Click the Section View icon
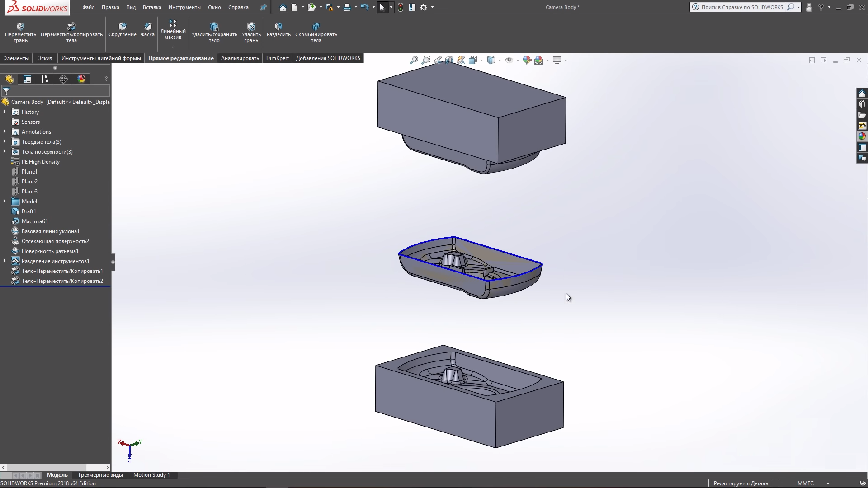Image resolution: width=868 pixels, height=488 pixels. [x=449, y=60]
